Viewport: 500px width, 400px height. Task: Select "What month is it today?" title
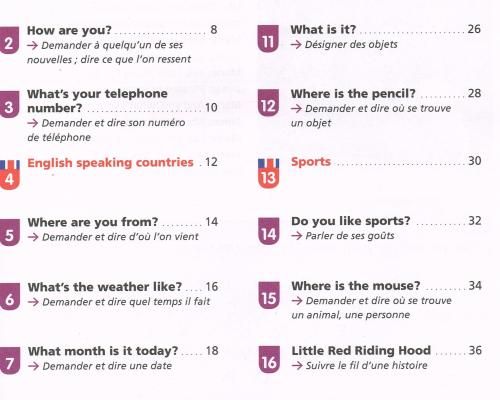[103, 351]
